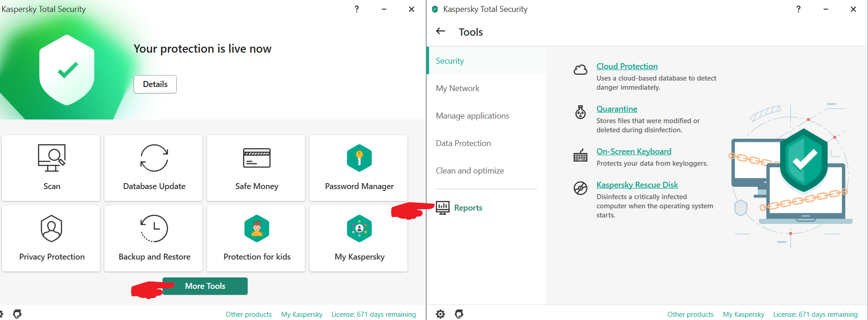
Task: Select the Clean and optimize tab
Action: [487, 171]
